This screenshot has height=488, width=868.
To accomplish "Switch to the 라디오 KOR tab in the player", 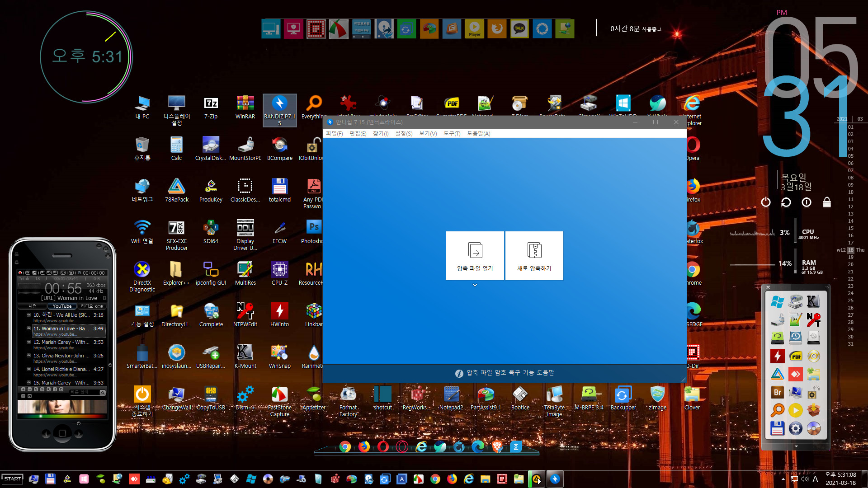I will point(92,306).
